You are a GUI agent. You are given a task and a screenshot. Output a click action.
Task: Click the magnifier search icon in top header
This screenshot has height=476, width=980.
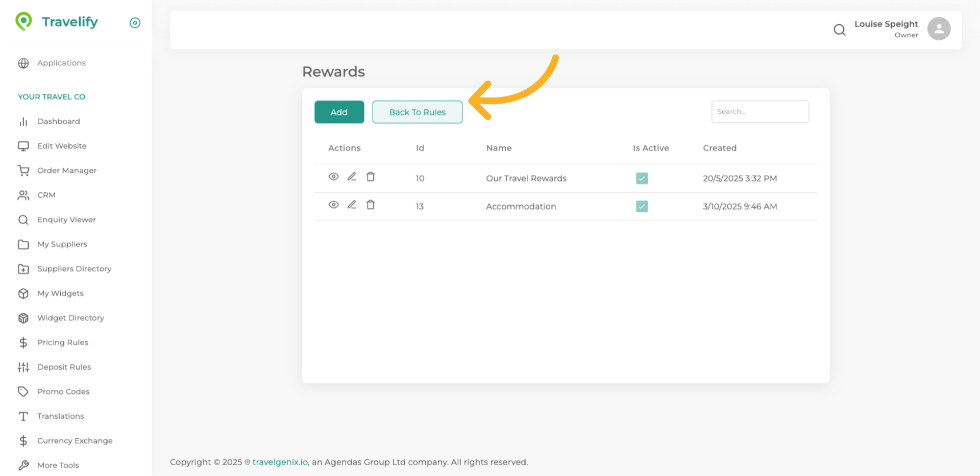click(839, 30)
